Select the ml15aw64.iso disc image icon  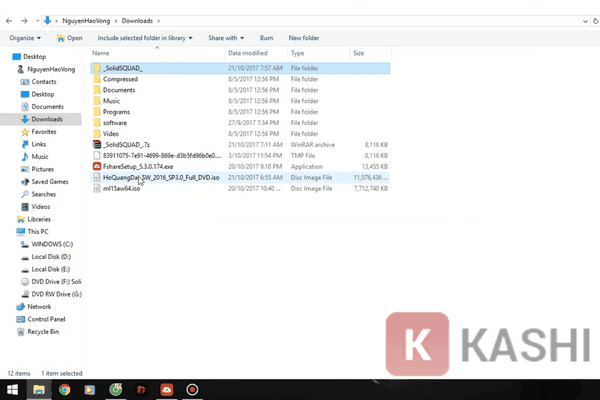(97, 188)
